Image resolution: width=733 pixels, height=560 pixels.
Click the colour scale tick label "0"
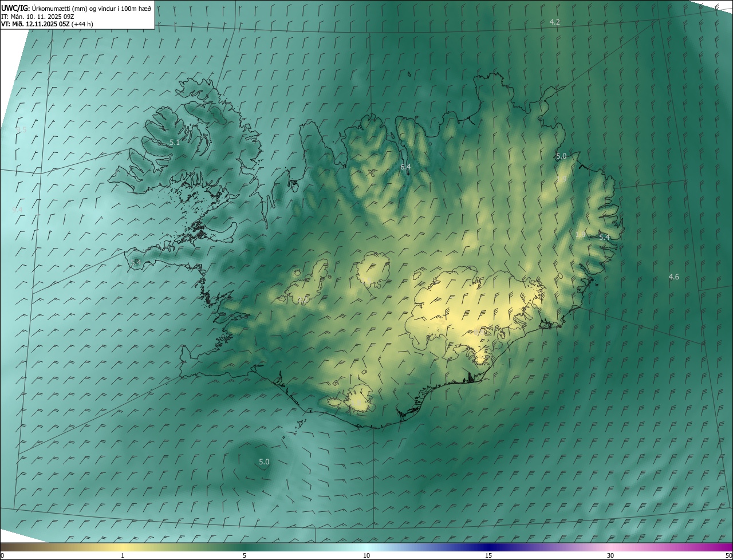click(x=2, y=555)
